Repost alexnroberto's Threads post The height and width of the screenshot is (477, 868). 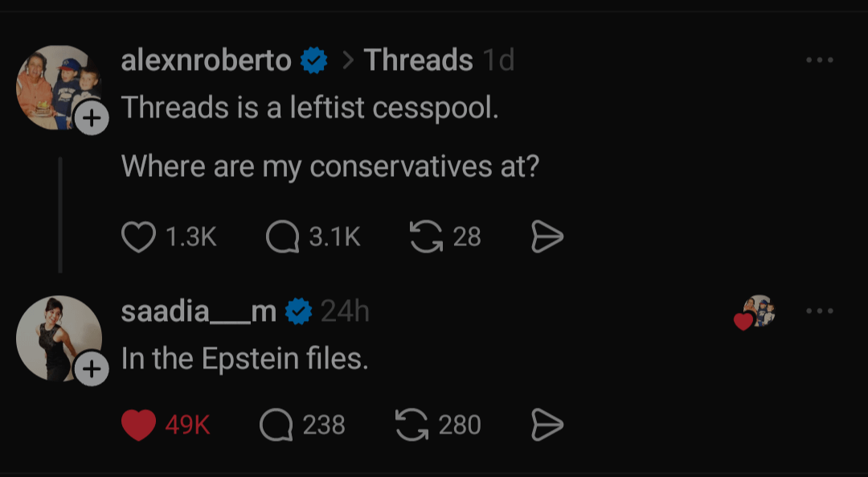tap(426, 236)
